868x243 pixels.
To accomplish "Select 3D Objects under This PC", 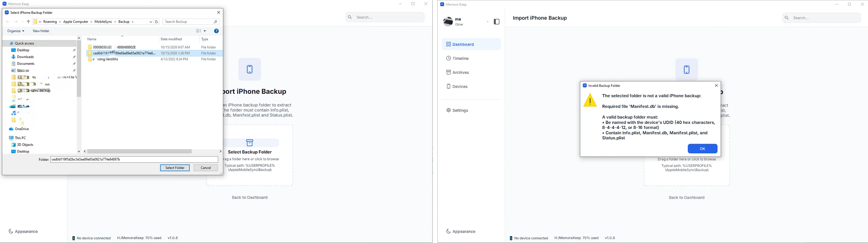I will pyautogui.click(x=22, y=145).
